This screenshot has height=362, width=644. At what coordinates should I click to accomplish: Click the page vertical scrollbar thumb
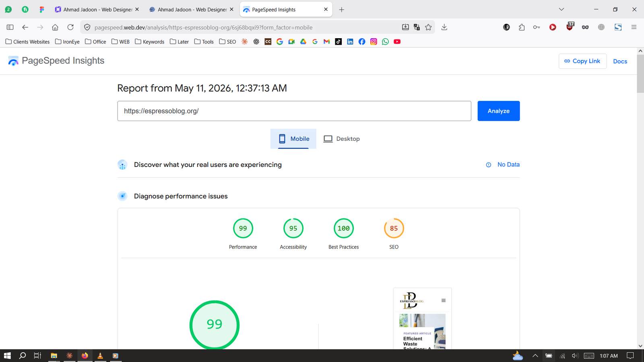pyautogui.click(x=640, y=74)
